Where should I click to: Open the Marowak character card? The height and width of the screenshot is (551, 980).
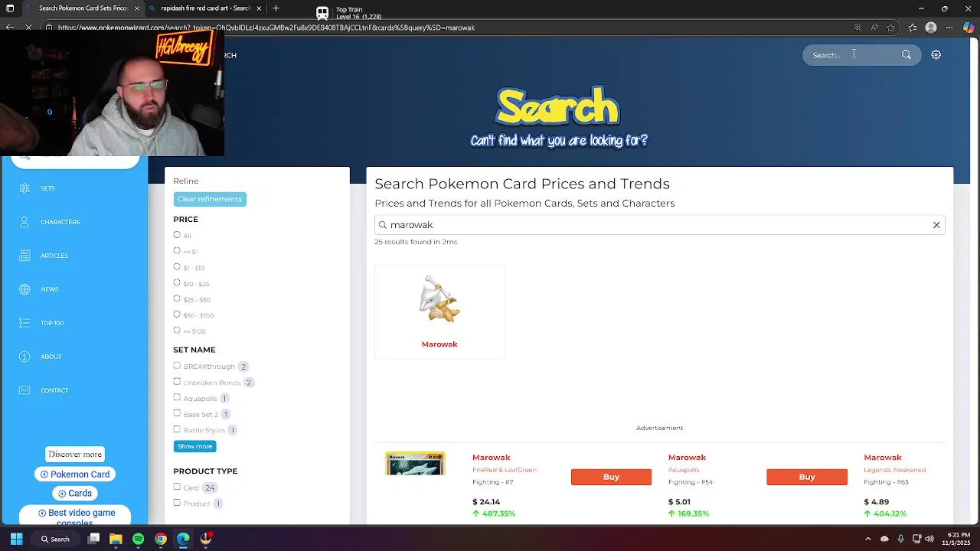pos(439,312)
